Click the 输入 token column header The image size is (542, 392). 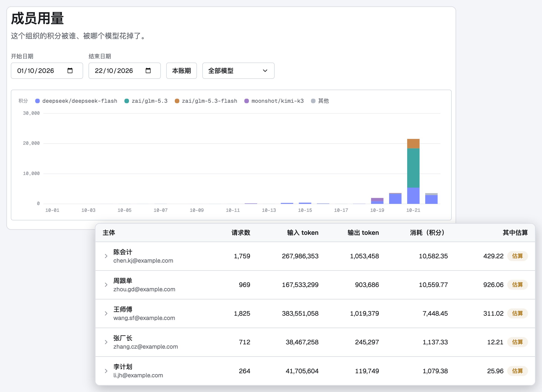pyautogui.click(x=303, y=233)
